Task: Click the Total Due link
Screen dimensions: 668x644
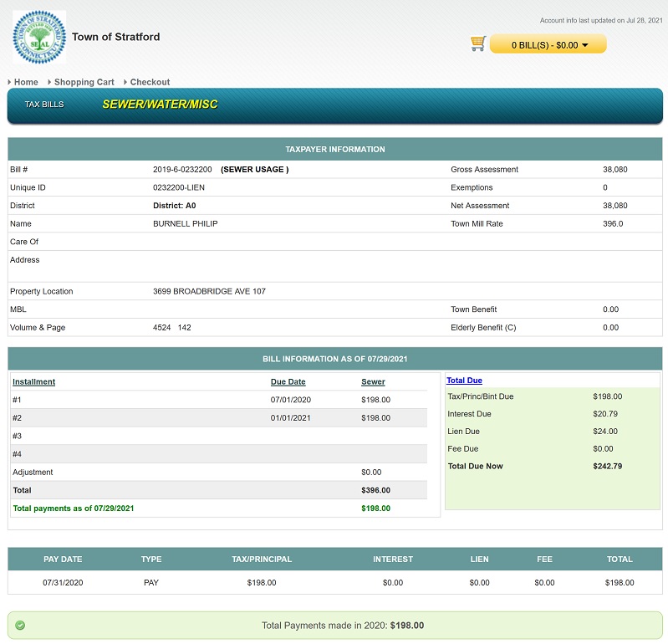Action: (464, 381)
